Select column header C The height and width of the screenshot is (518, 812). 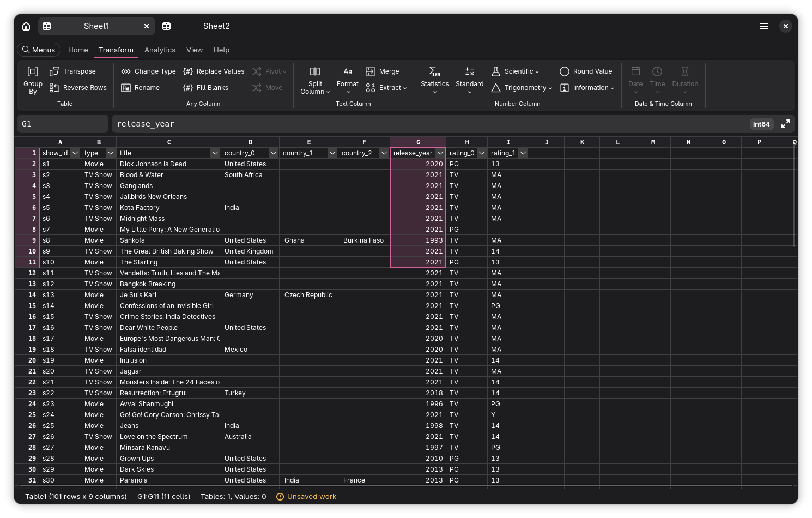coord(169,142)
